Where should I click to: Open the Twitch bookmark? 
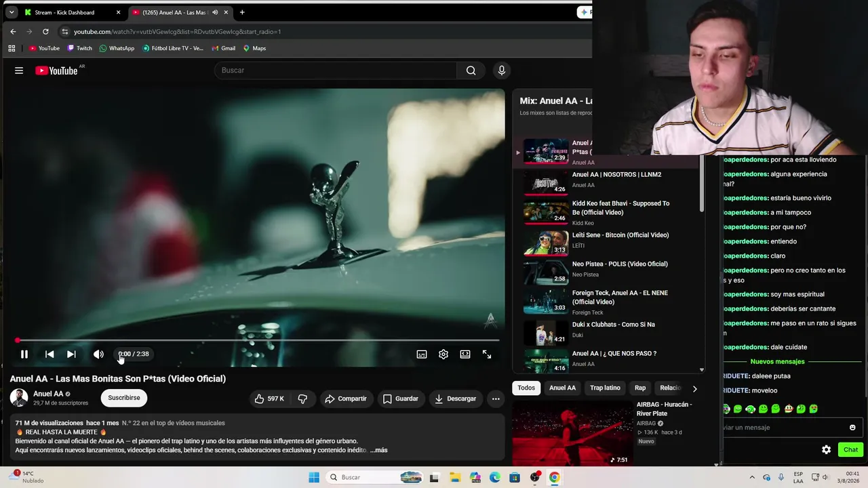(79, 48)
